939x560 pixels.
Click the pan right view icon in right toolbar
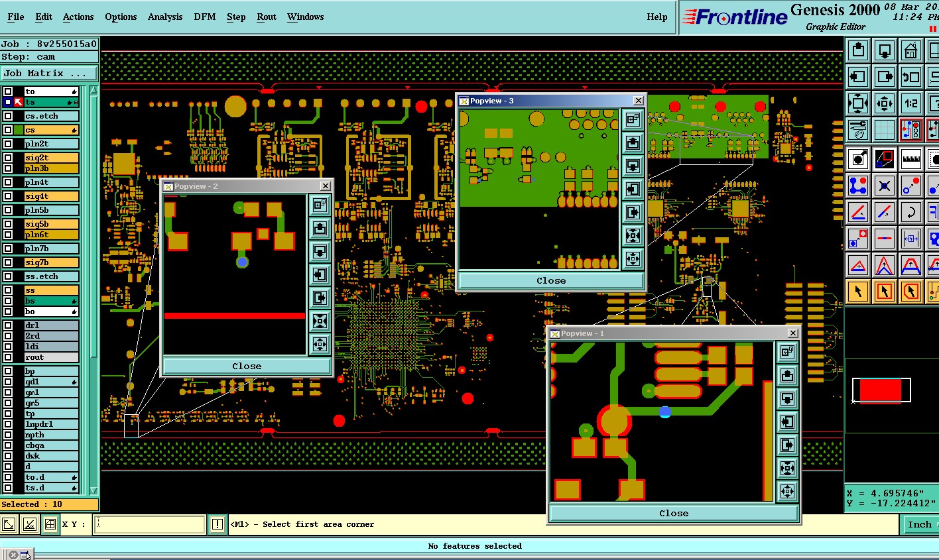885,77
